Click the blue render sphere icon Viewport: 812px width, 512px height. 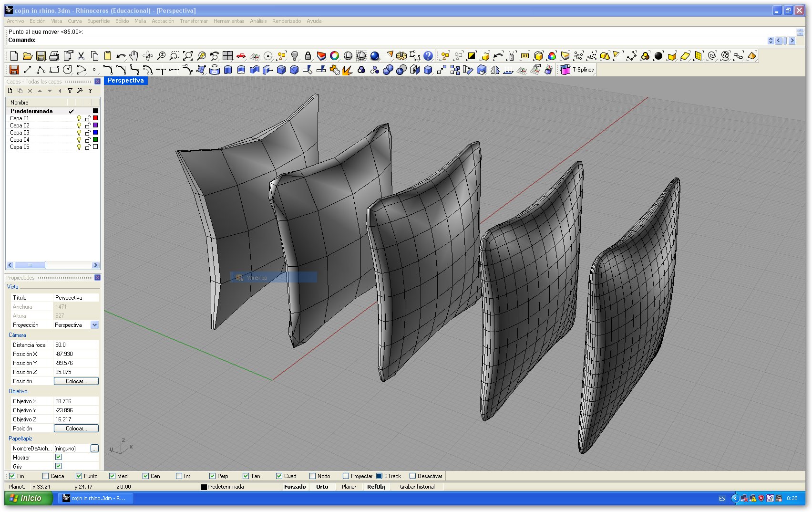[375, 56]
